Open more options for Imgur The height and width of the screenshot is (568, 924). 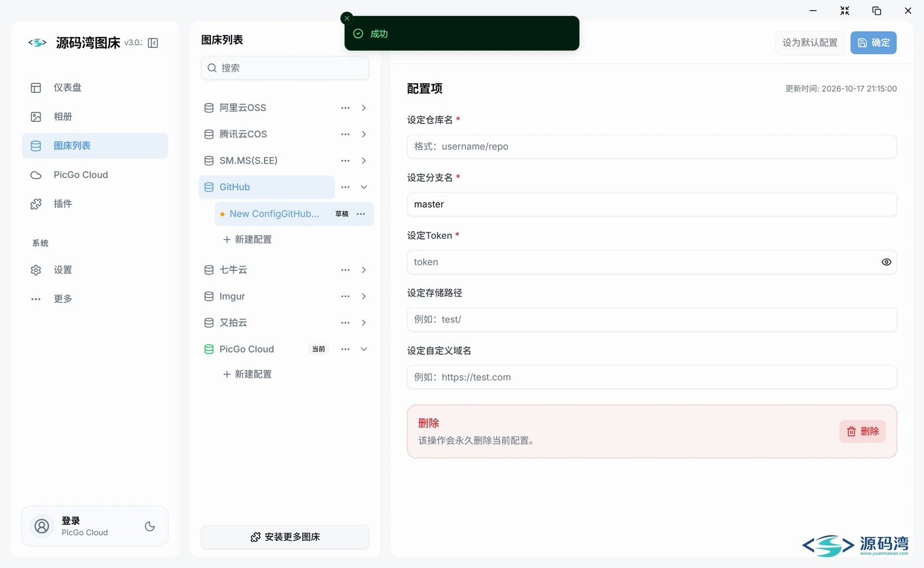tap(345, 296)
